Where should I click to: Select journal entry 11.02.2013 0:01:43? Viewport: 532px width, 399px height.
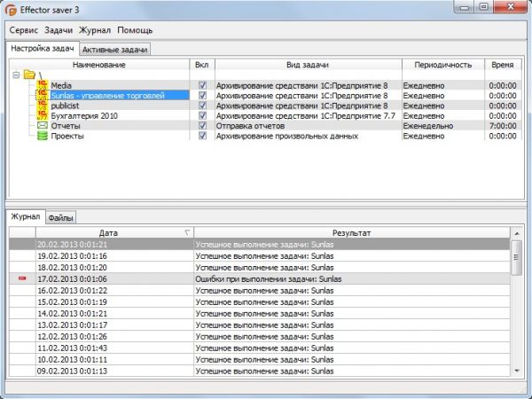click(260, 348)
